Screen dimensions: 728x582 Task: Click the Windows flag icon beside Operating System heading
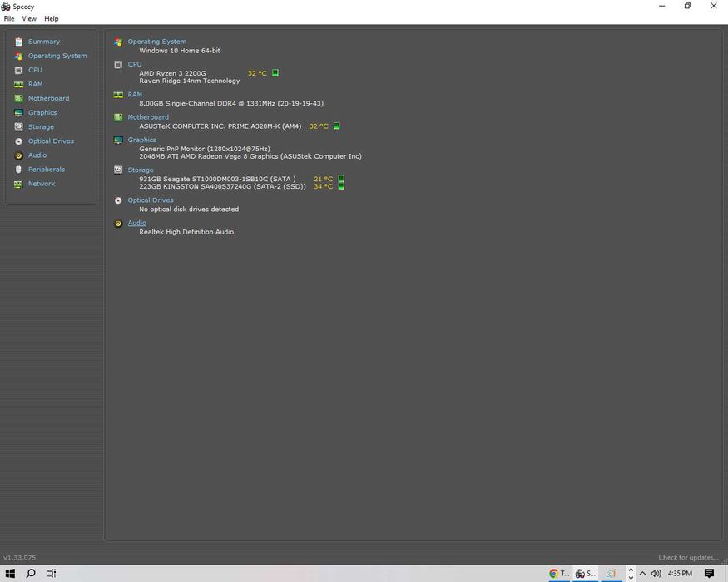118,42
